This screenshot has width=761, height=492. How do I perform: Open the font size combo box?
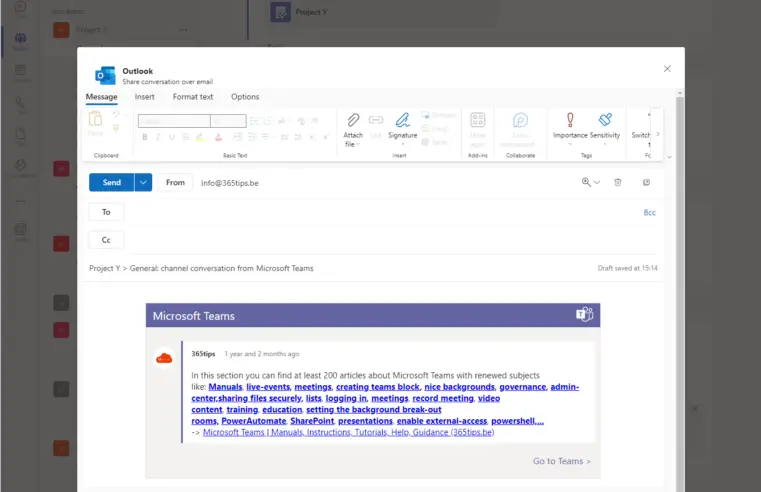[228, 121]
